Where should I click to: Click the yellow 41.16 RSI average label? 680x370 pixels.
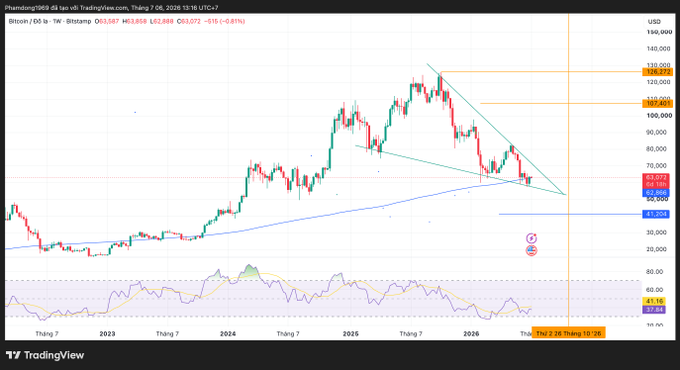click(x=654, y=301)
